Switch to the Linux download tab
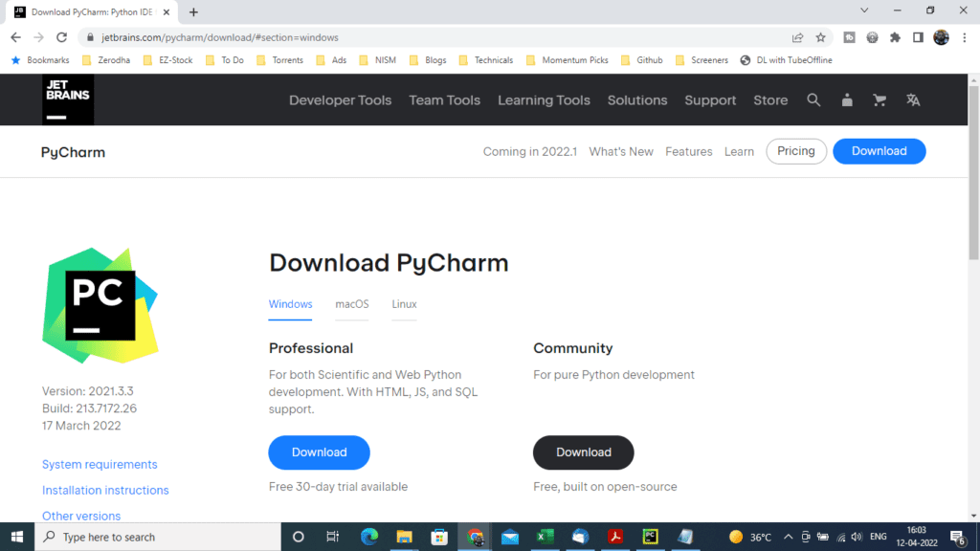The image size is (980, 551). click(404, 304)
